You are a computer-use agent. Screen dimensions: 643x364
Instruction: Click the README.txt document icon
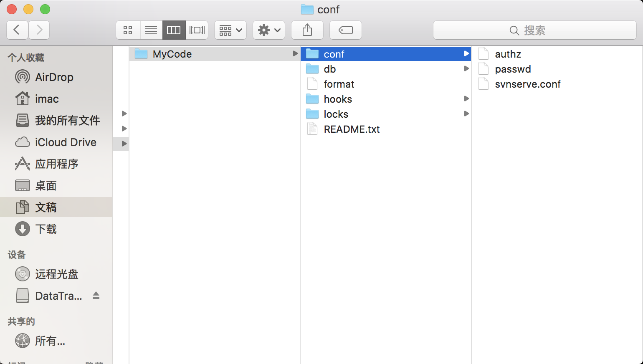(x=312, y=129)
